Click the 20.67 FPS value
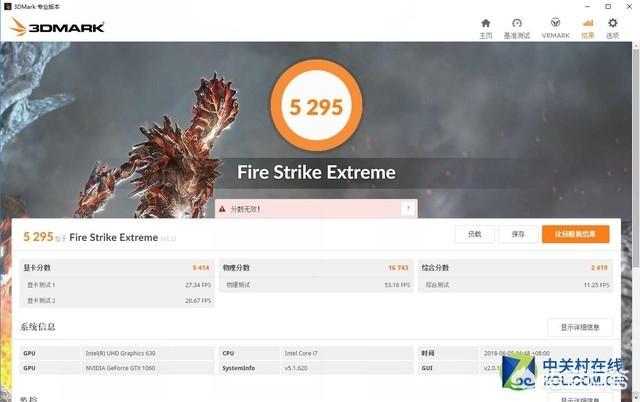Viewport: 640px width, 402px height. pyautogui.click(x=198, y=301)
